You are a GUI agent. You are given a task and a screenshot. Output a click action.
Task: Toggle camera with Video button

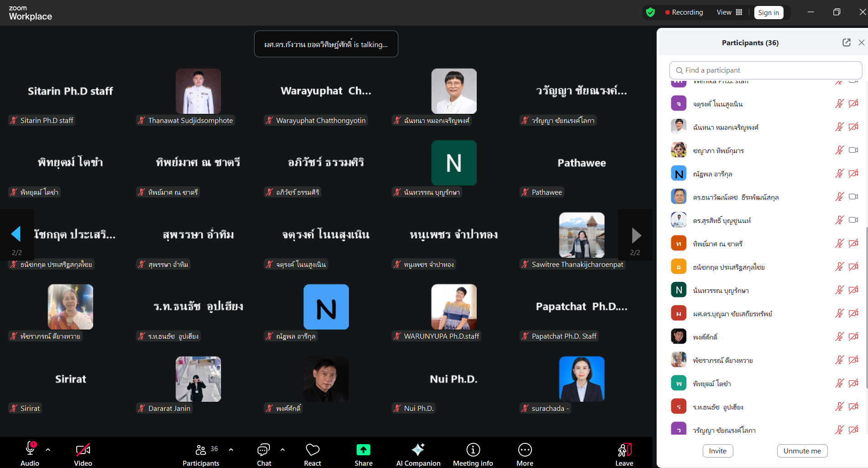[83, 454]
